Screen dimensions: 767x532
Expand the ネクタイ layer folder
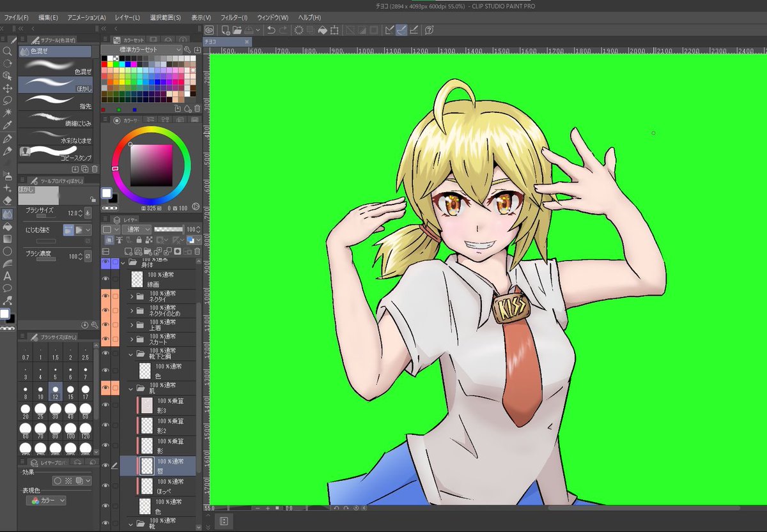(x=132, y=296)
